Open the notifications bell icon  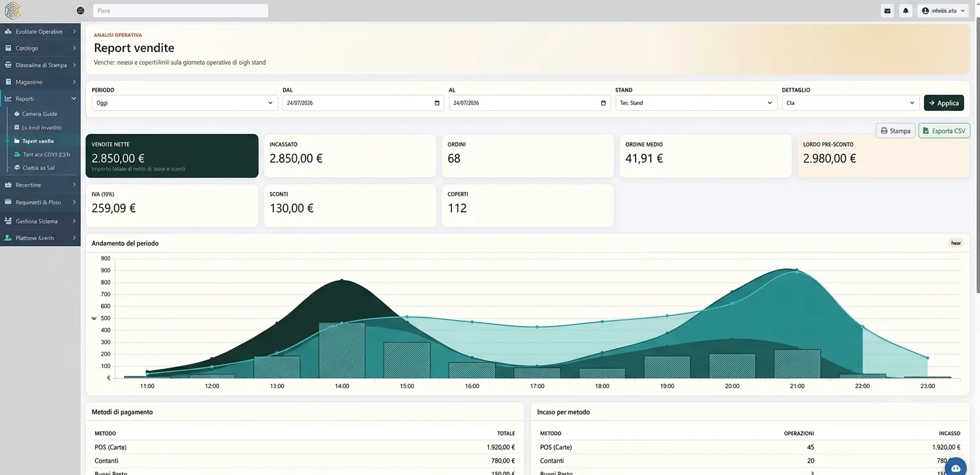[906, 11]
